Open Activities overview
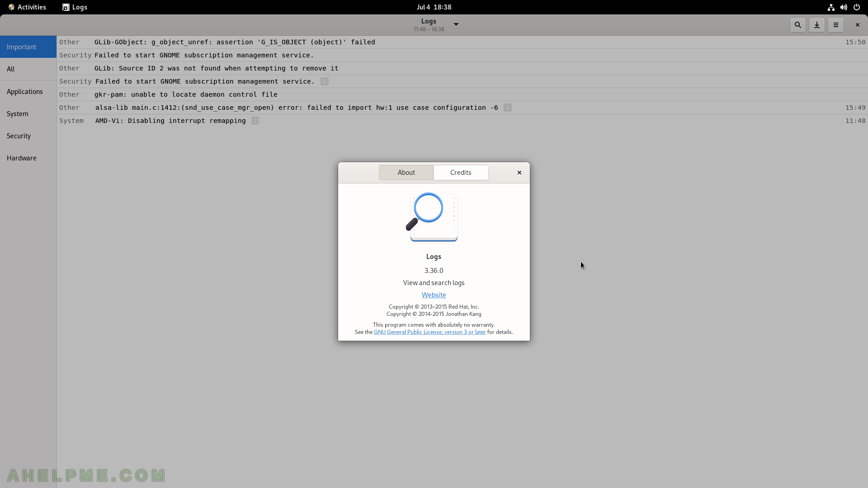 [x=27, y=7]
